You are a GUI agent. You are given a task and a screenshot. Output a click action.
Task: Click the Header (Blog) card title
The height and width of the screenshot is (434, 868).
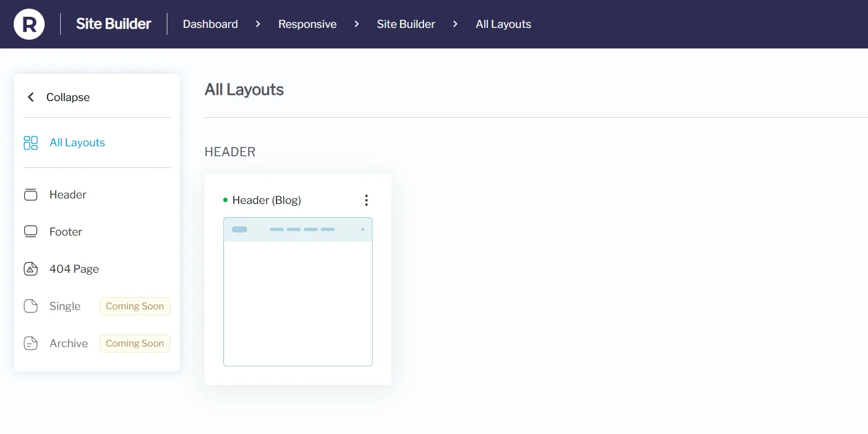(267, 200)
